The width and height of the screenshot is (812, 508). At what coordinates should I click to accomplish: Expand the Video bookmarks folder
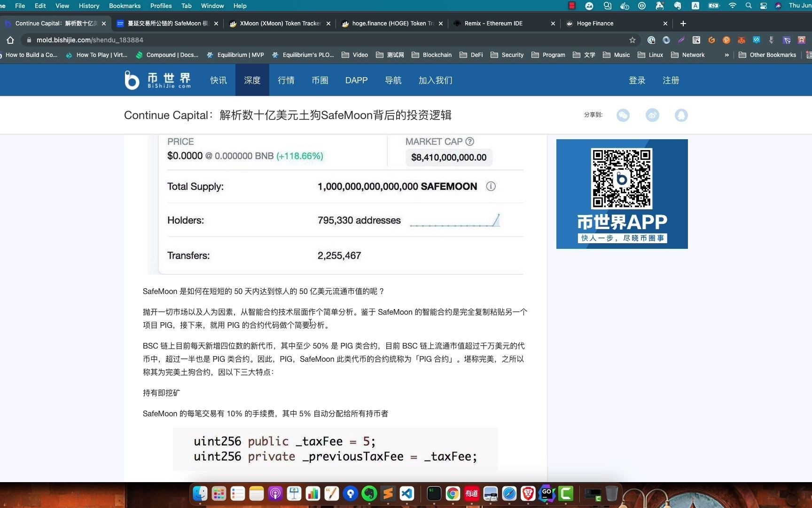(x=355, y=55)
